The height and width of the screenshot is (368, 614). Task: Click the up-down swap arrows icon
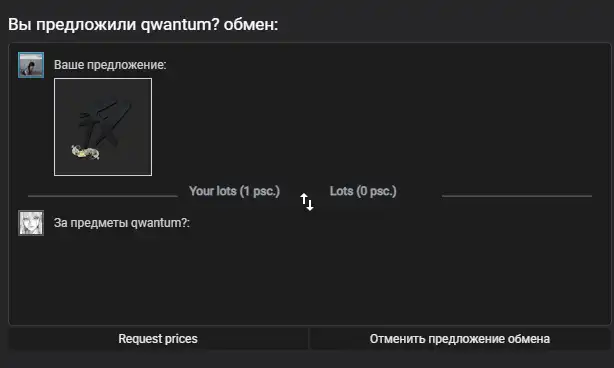coord(307,202)
